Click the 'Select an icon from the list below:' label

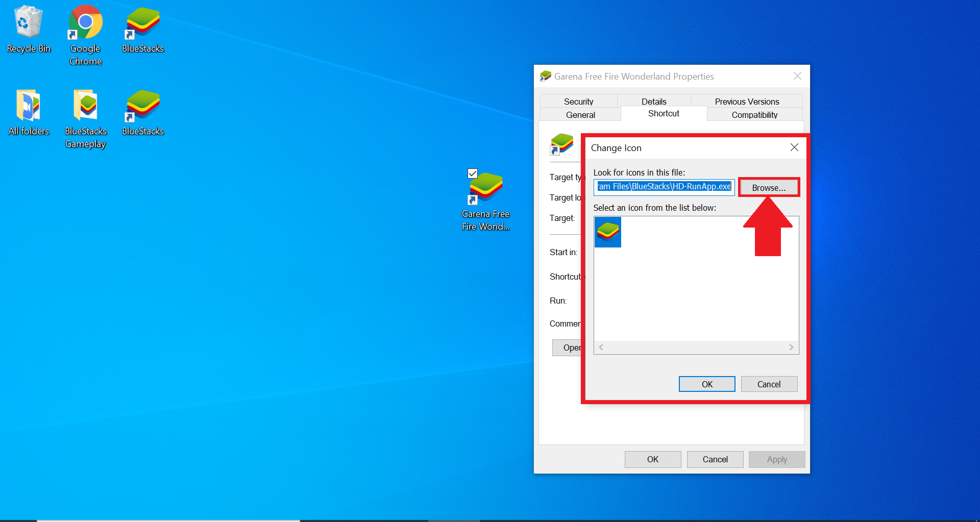655,208
